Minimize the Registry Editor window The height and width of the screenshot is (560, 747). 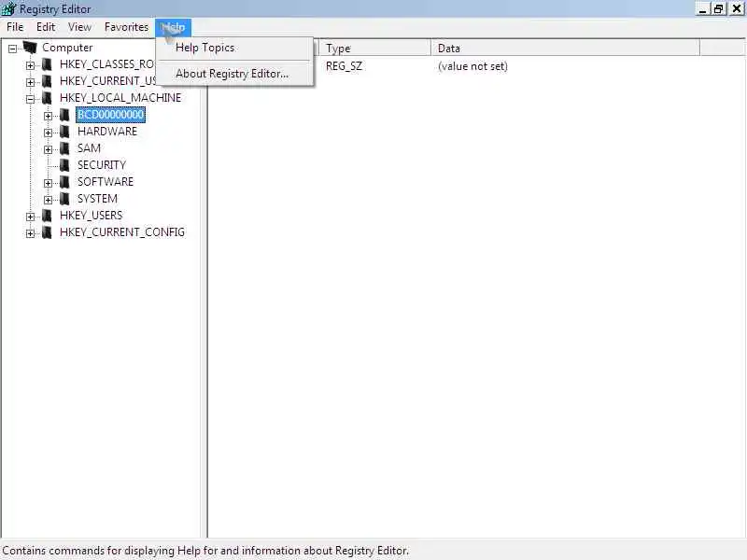tap(703, 8)
